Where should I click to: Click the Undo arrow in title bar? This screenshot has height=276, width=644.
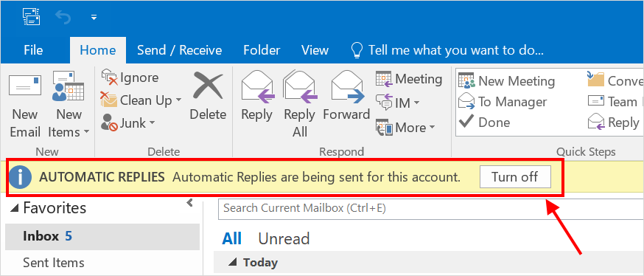click(63, 17)
